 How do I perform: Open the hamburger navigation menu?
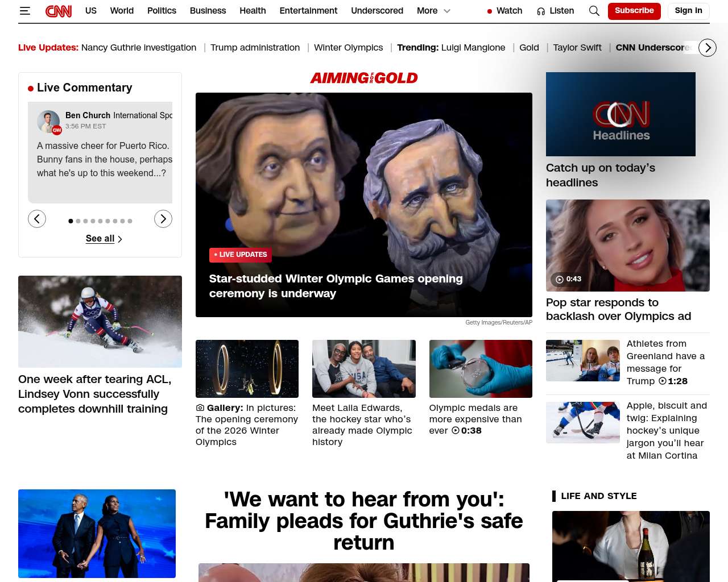tap(24, 11)
